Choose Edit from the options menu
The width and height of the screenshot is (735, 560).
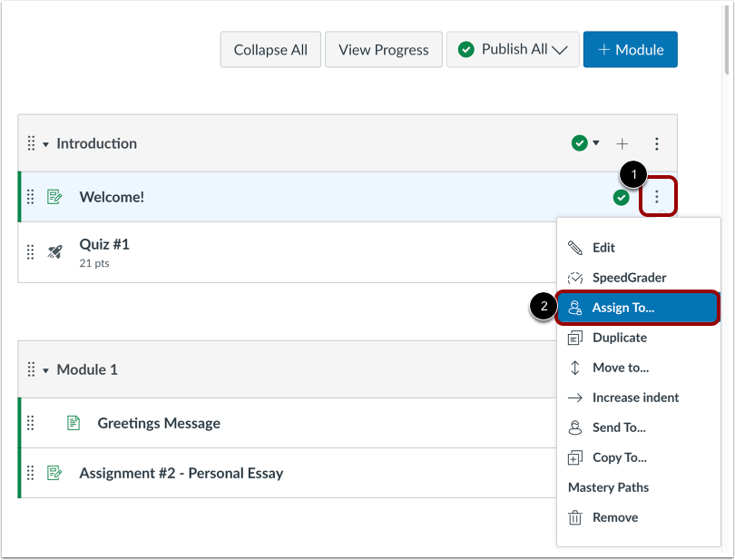tap(638, 248)
